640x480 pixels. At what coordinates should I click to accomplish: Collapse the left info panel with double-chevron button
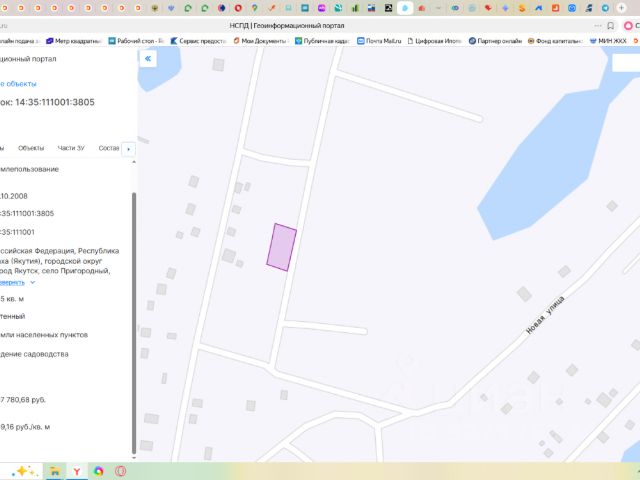click(148, 58)
